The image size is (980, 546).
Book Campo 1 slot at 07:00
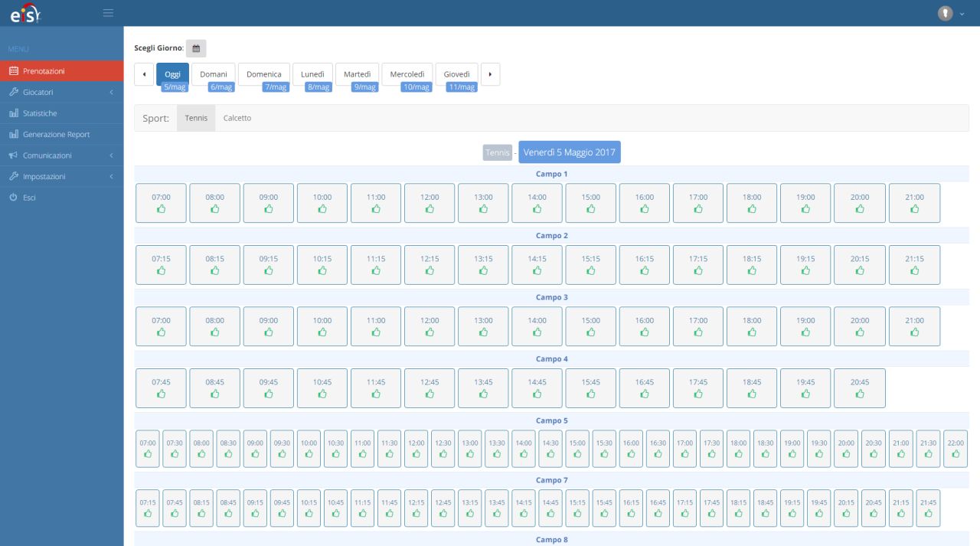tap(161, 203)
